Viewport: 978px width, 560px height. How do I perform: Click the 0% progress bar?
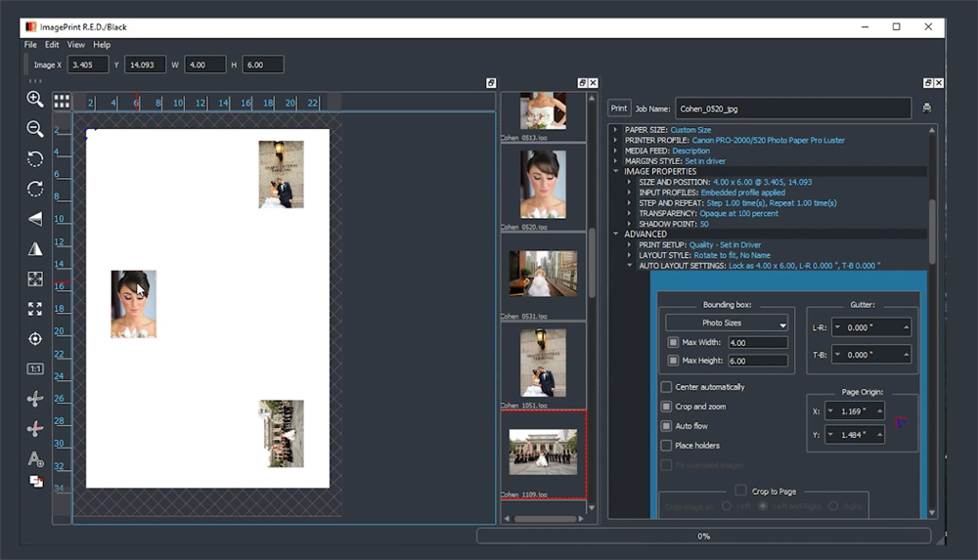point(703,536)
